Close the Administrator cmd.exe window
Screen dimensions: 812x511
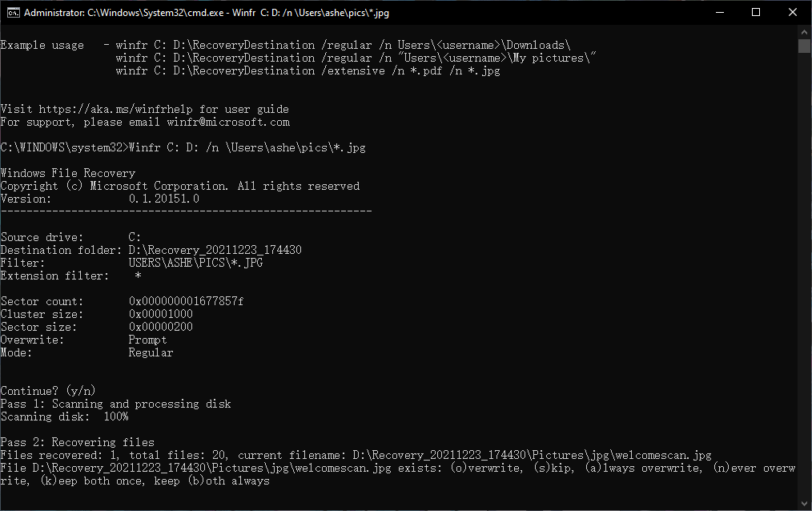pos(793,13)
